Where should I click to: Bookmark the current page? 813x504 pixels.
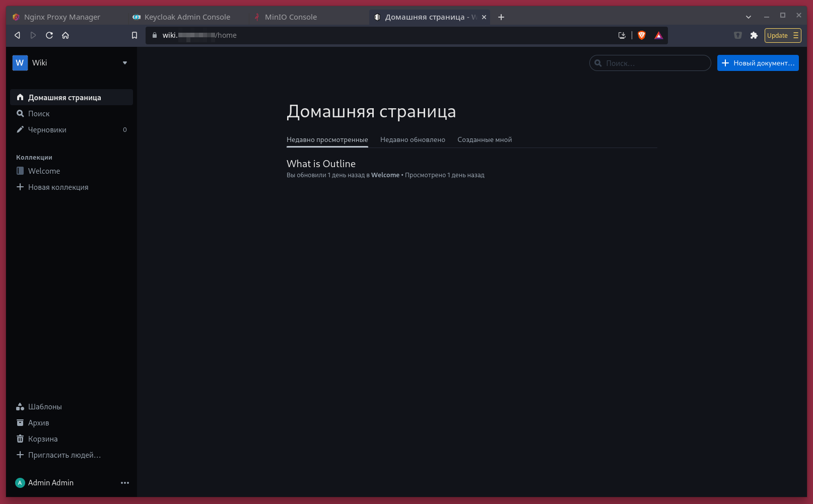click(134, 35)
